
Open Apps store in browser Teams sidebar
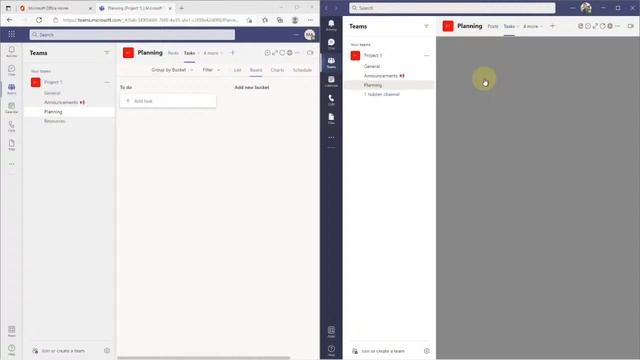[x=11, y=331]
